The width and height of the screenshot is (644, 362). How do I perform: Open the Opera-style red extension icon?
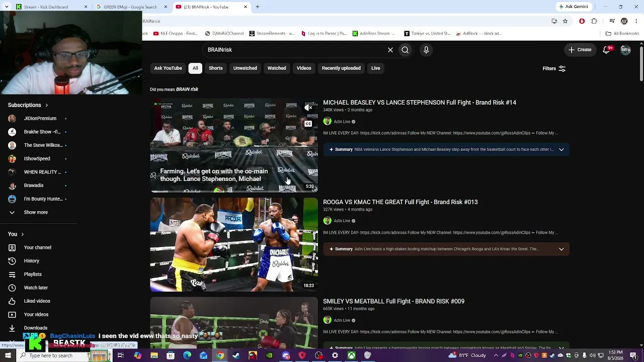click(582, 21)
